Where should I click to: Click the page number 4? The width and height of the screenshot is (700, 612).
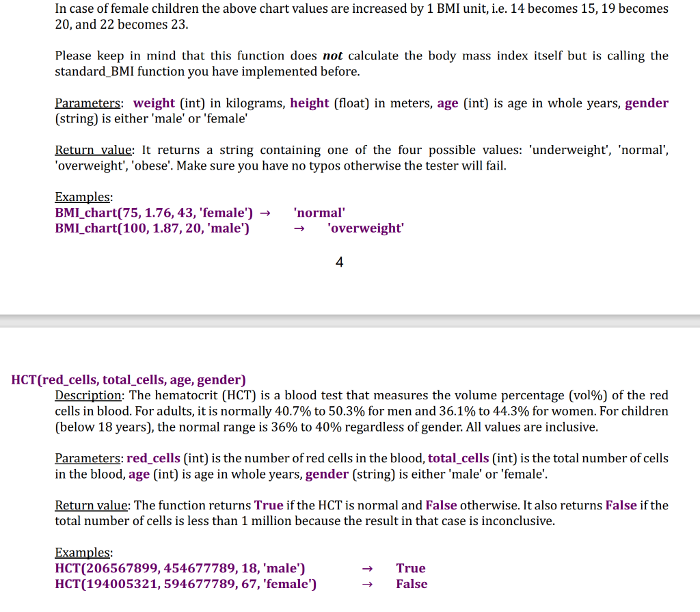tap(339, 262)
